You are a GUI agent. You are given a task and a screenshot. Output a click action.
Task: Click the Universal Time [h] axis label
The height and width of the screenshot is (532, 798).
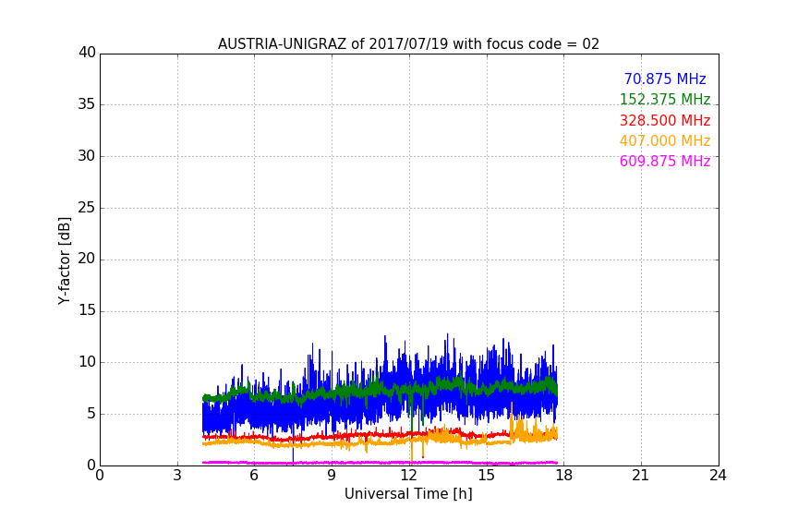(x=408, y=494)
